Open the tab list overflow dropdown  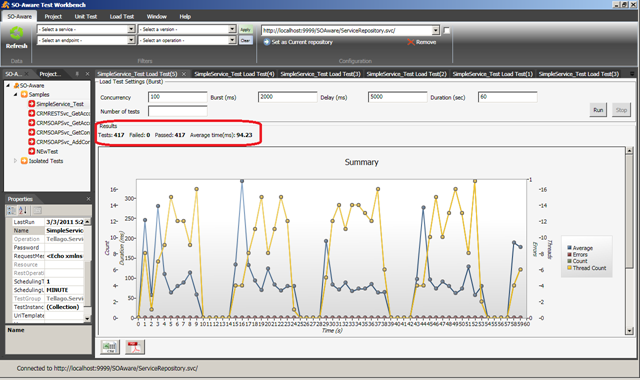pos(632,74)
